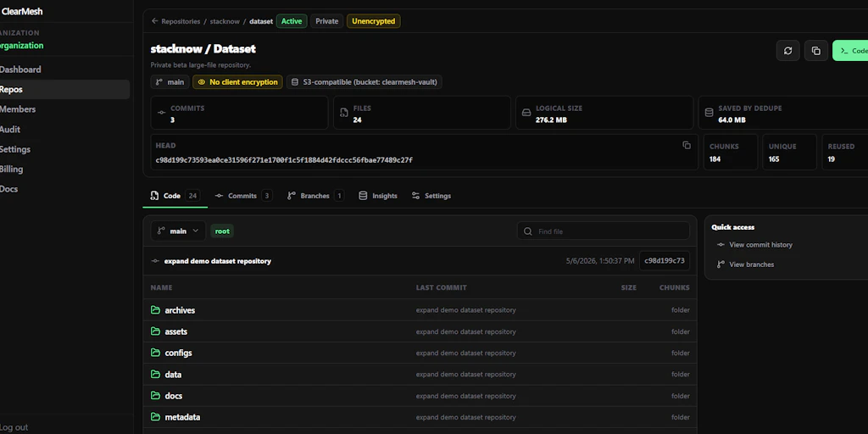This screenshot has width=868, height=434.
Task: Click the archives folder name
Action: (180, 310)
